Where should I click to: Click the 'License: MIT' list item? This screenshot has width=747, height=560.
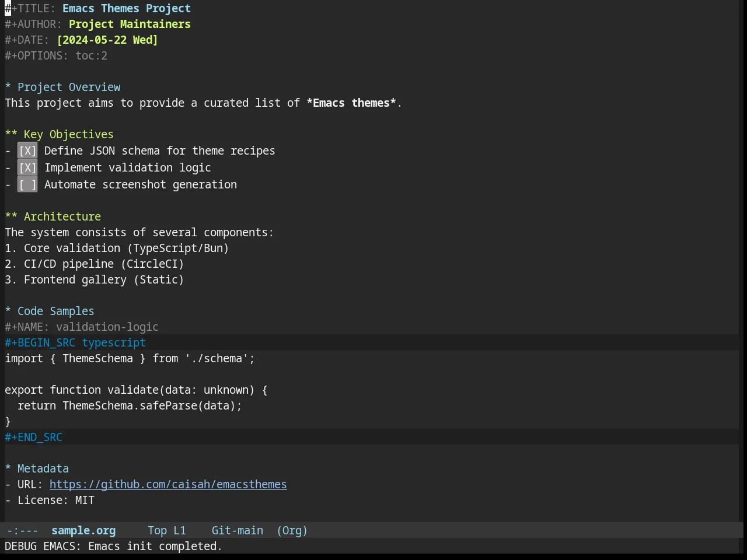point(50,501)
